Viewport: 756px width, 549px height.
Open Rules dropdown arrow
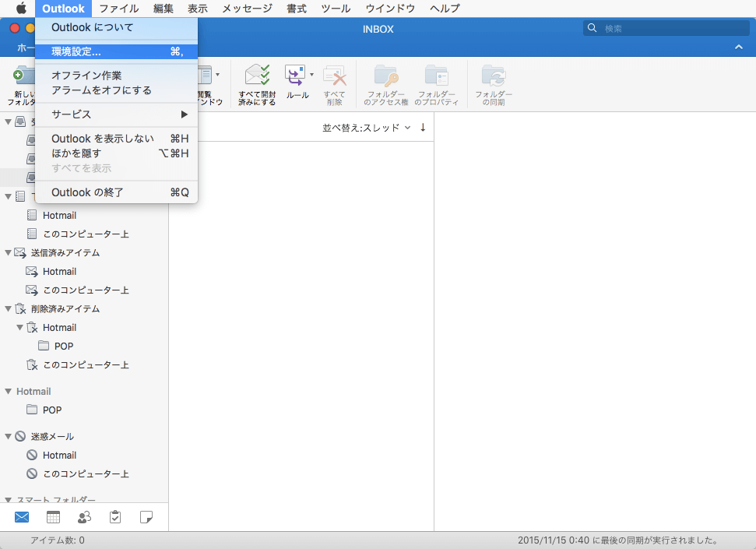312,75
